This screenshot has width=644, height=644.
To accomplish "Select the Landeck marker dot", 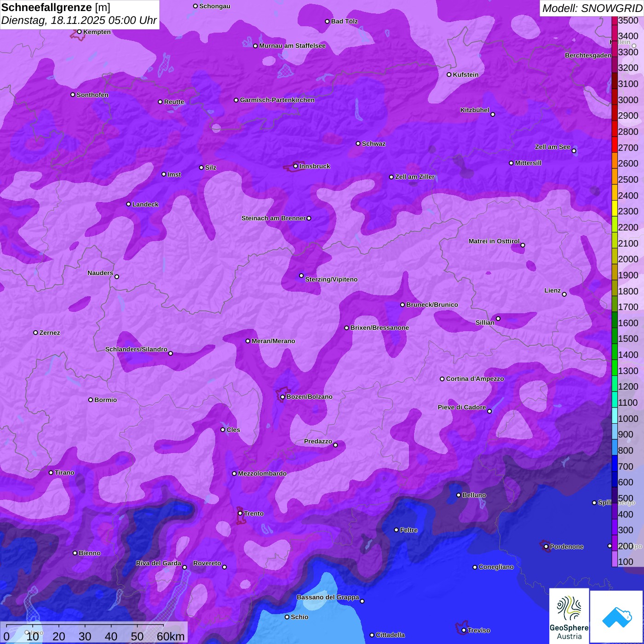I will point(128,204).
